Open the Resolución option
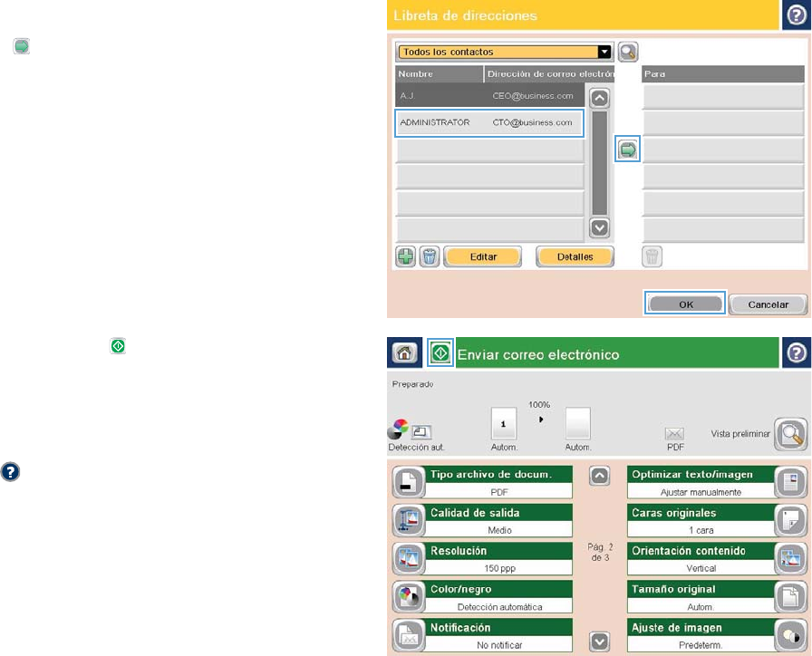This screenshot has width=812, height=656. click(x=499, y=559)
